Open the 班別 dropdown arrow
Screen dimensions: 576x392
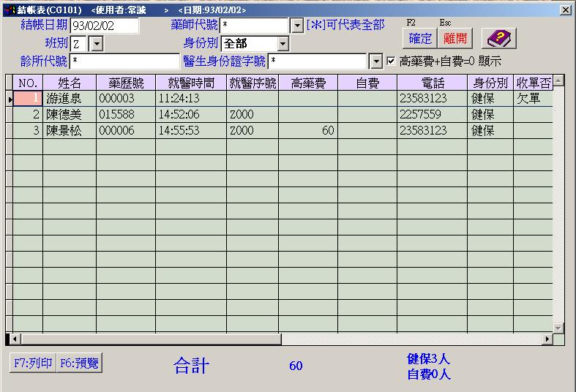pyautogui.click(x=97, y=44)
